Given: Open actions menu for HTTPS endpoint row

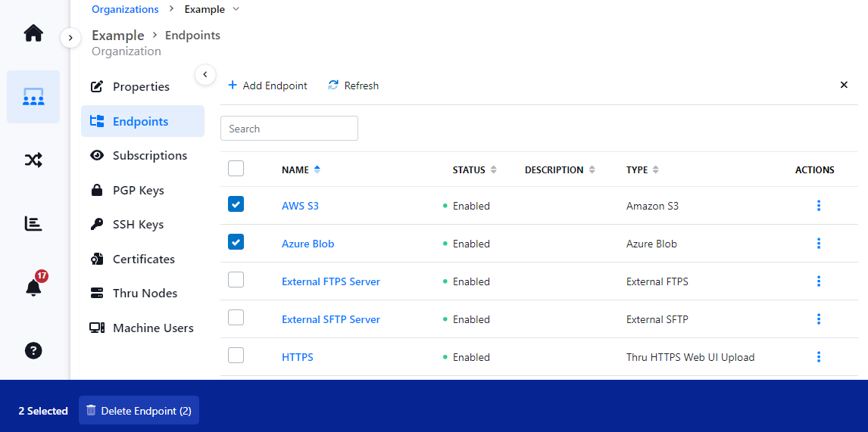Looking at the screenshot, I should point(819,357).
